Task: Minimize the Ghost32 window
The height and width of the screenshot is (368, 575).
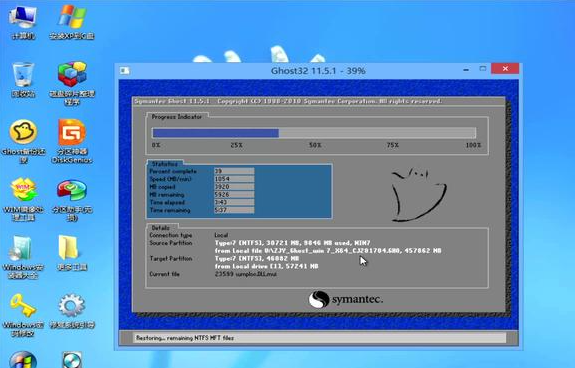Action: click(466, 69)
